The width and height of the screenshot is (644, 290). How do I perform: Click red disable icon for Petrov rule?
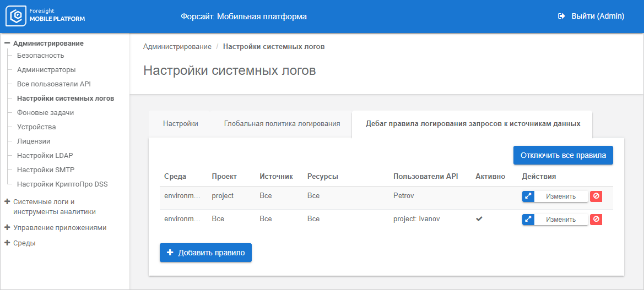(596, 196)
